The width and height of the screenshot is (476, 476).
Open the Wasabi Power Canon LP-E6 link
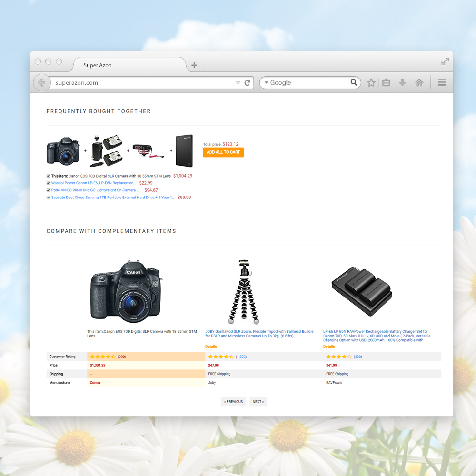coord(93,183)
